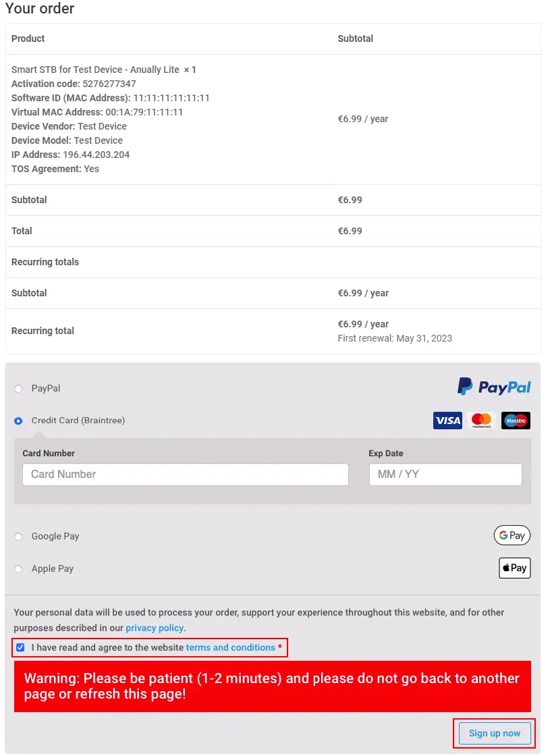
Task: Choose Google Pay radio button
Action: (x=18, y=537)
